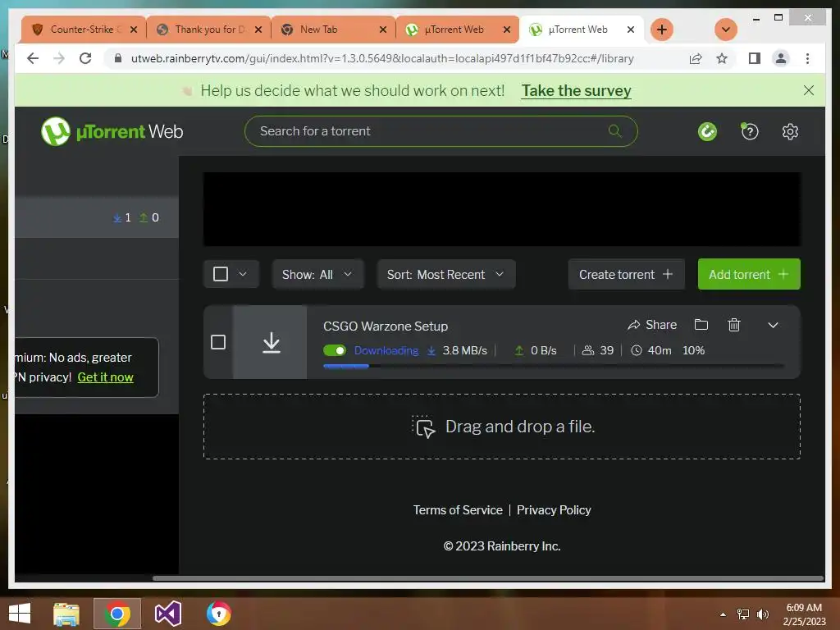The height and width of the screenshot is (630, 840).
Task: Close the survey banner
Action: 808,90
